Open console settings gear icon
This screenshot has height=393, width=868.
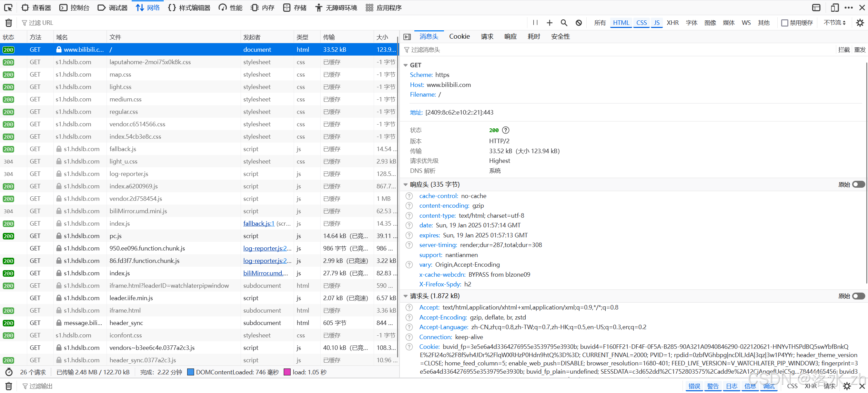point(847,386)
